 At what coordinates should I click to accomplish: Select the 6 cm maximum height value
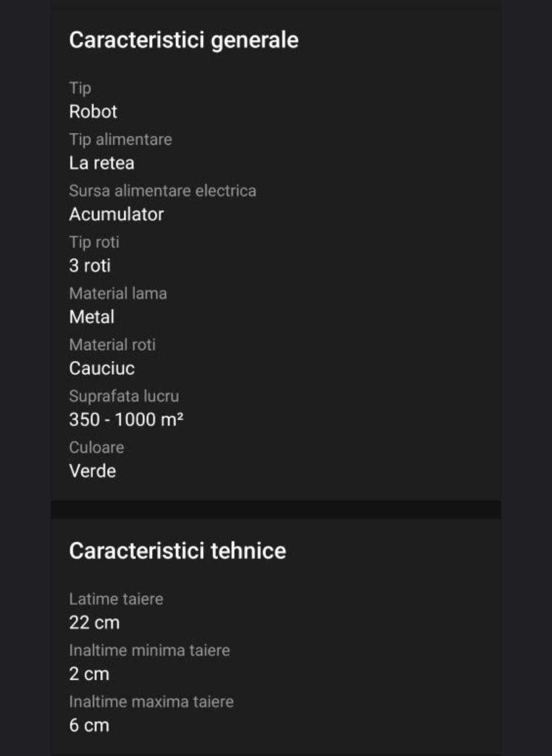tap(89, 725)
